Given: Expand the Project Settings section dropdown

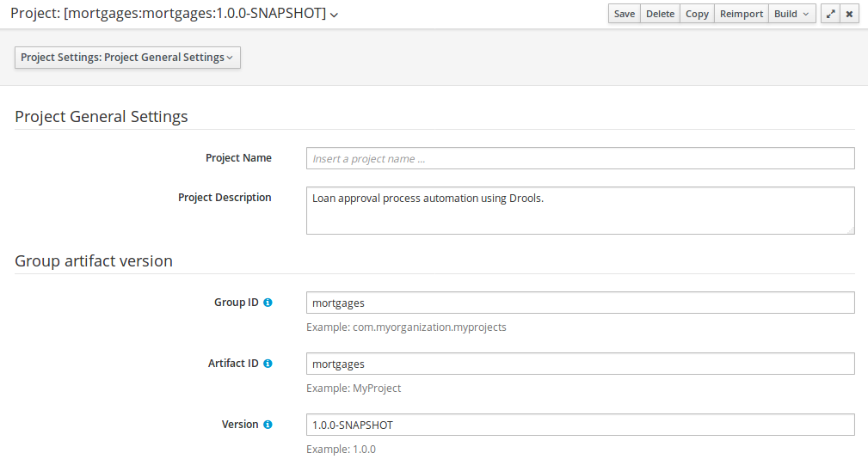Looking at the screenshot, I should click(x=127, y=58).
